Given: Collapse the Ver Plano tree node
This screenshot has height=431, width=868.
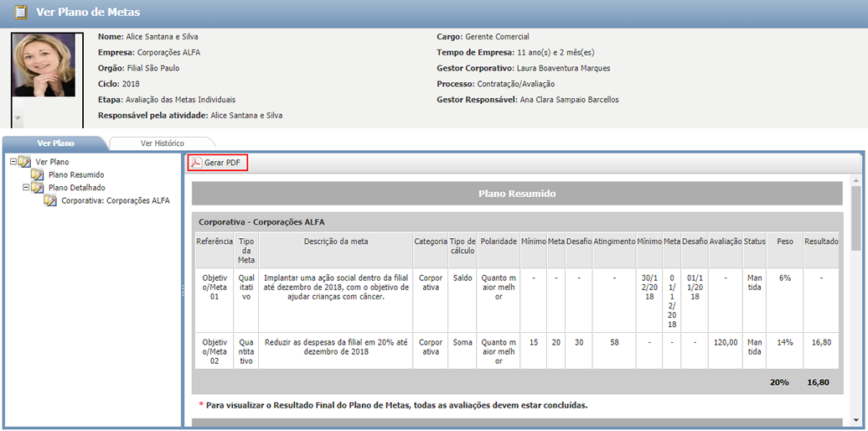Looking at the screenshot, I should click(13, 162).
